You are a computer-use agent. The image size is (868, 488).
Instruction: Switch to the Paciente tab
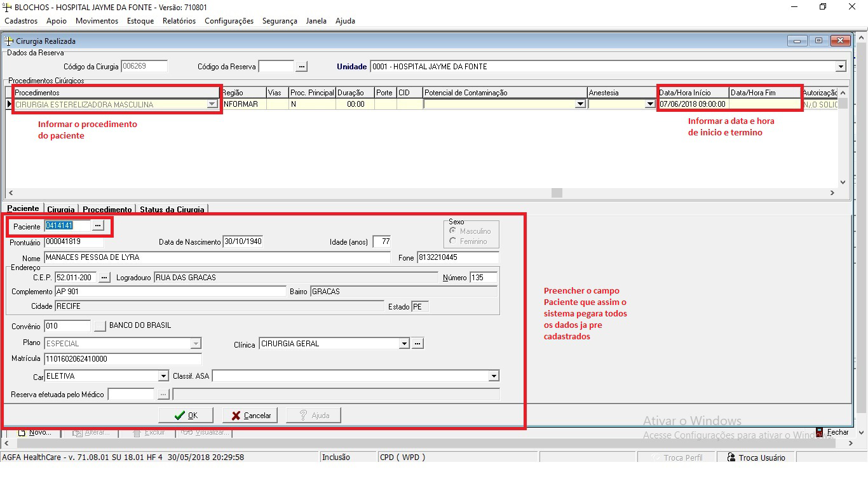(24, 209)
